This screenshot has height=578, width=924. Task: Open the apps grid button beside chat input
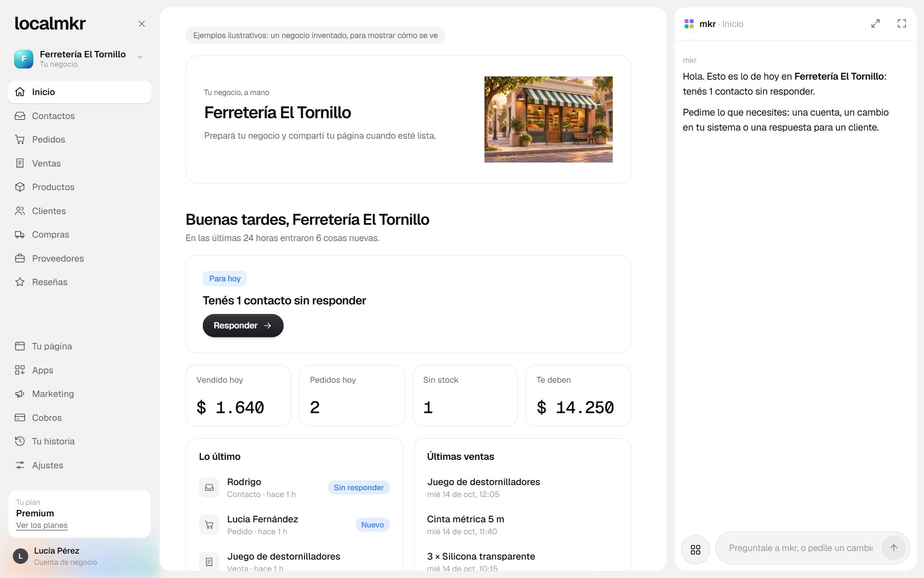coord(696,549)
